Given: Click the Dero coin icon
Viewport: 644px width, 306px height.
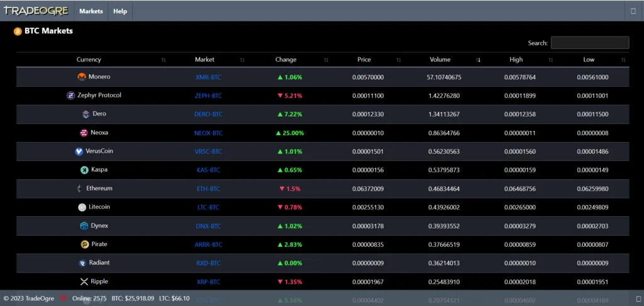Looking at the screenshot, I should (x=86, y=114).
